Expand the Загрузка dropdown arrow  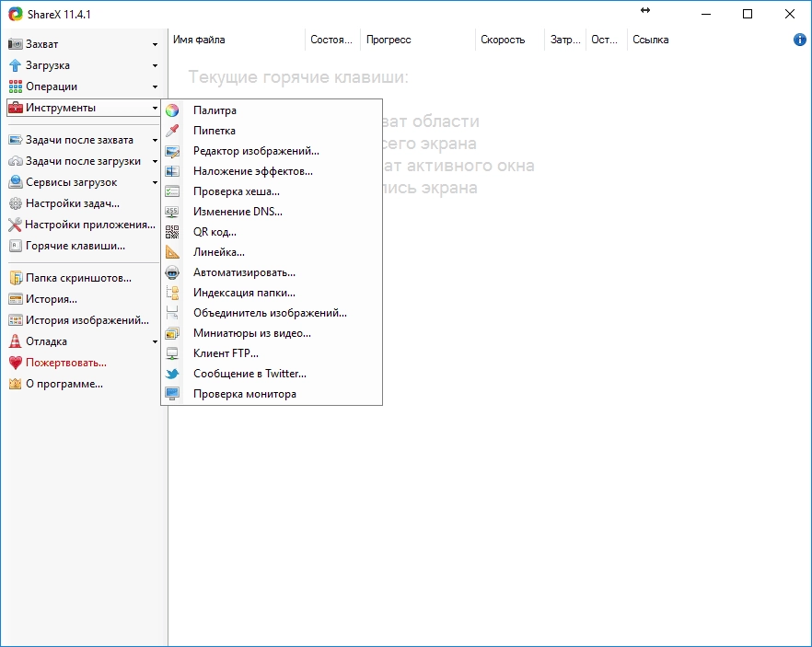click(155, 65)
